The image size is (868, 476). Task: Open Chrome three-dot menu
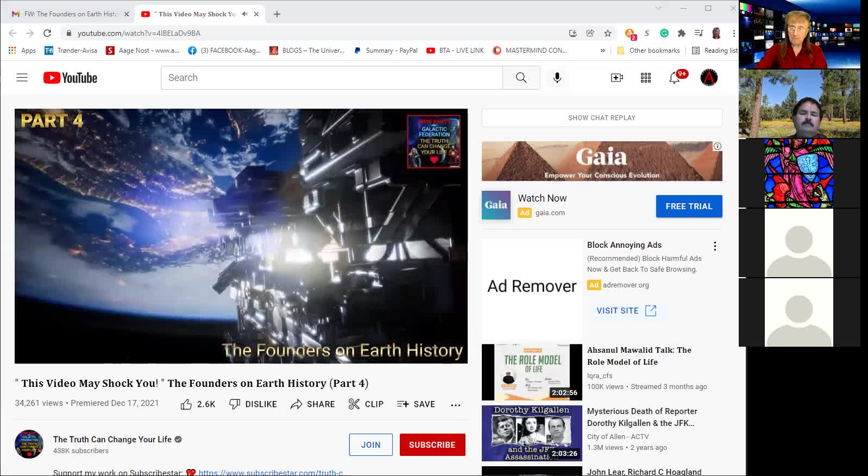733,33
